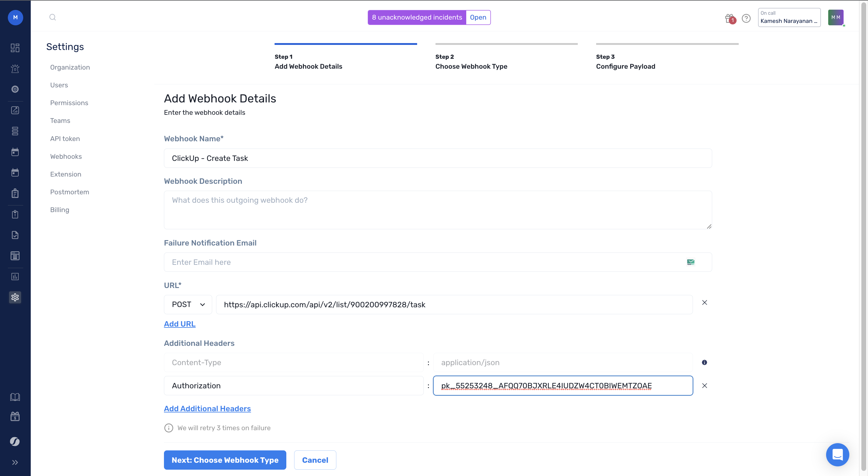This screenshot has width=868, height=476.
Task: Click the info icon beside Content-Type header
Action: click(704, 362)
